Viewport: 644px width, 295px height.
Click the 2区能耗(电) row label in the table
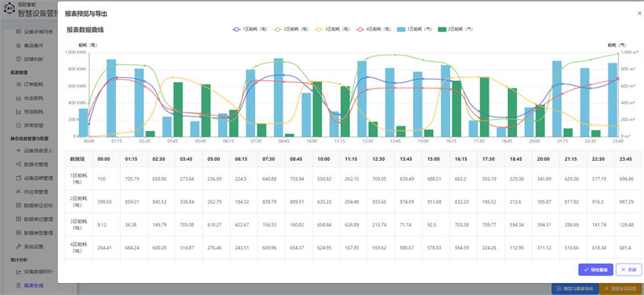click(79, 202)
